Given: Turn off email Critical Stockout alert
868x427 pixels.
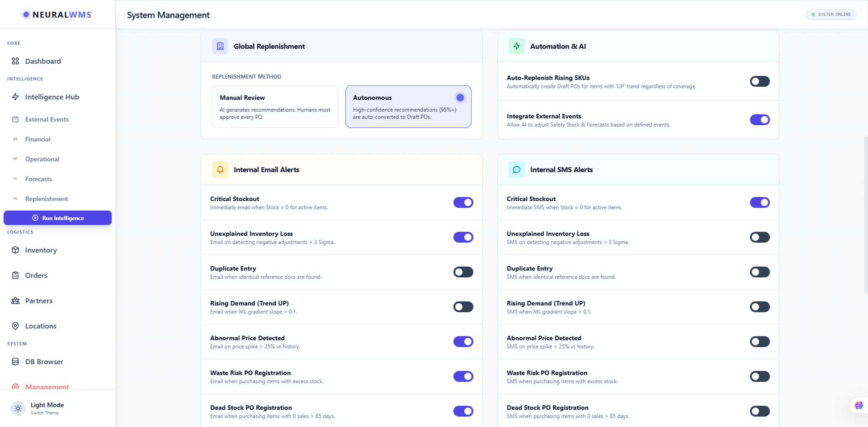Looking at the screenshot, I should [x=463, y=202].
